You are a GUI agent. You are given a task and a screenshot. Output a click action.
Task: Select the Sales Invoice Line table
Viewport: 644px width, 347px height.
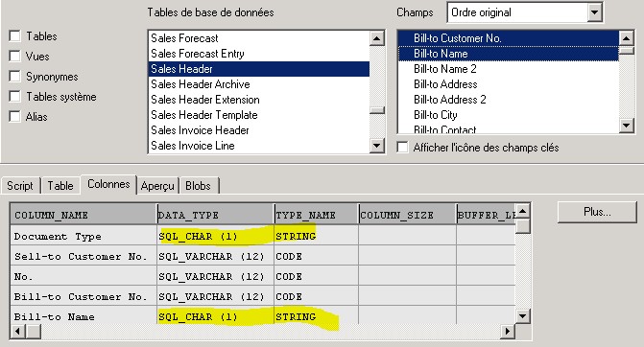point(259,146)
